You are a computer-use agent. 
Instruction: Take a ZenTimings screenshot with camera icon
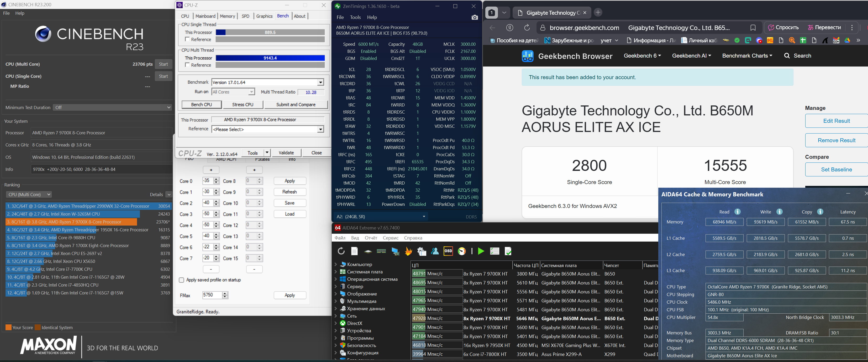(475, 17)
